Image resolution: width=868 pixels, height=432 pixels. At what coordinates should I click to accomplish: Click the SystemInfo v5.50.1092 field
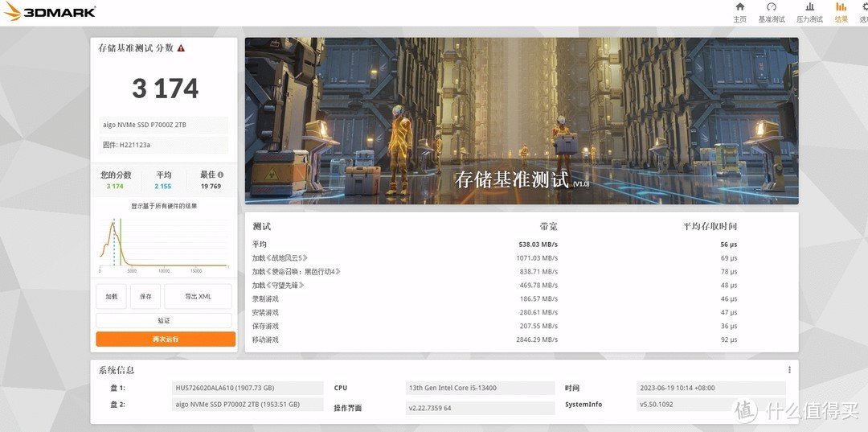click(710, 405)
